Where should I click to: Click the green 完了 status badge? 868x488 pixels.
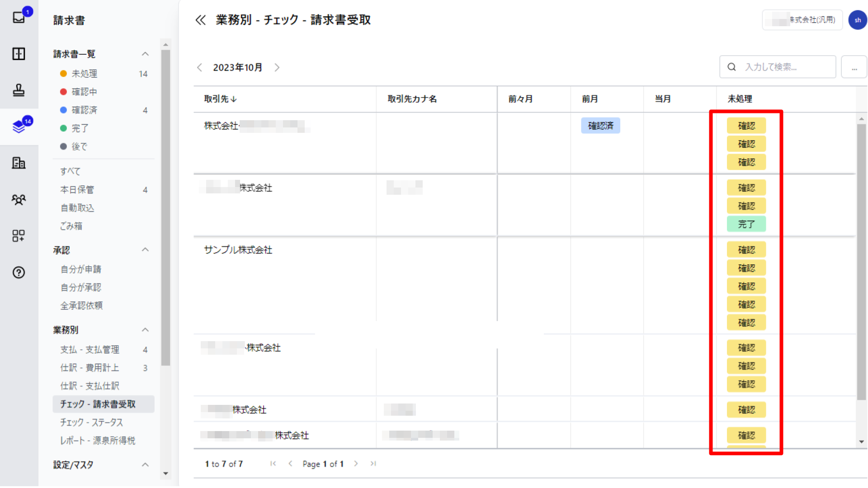pyautogui.click(x=746, y=224)
